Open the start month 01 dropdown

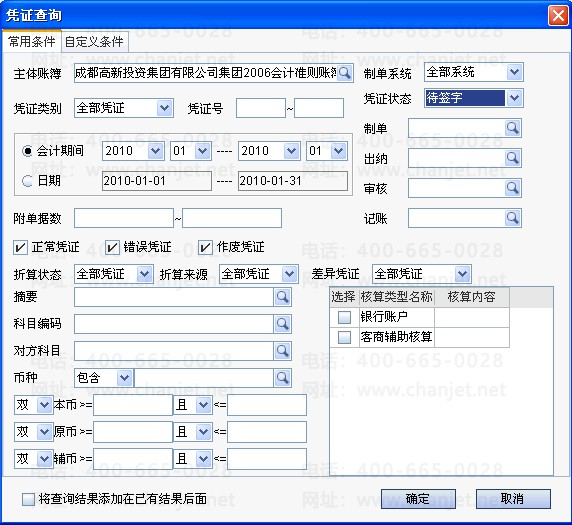click(x=202, y=151)
